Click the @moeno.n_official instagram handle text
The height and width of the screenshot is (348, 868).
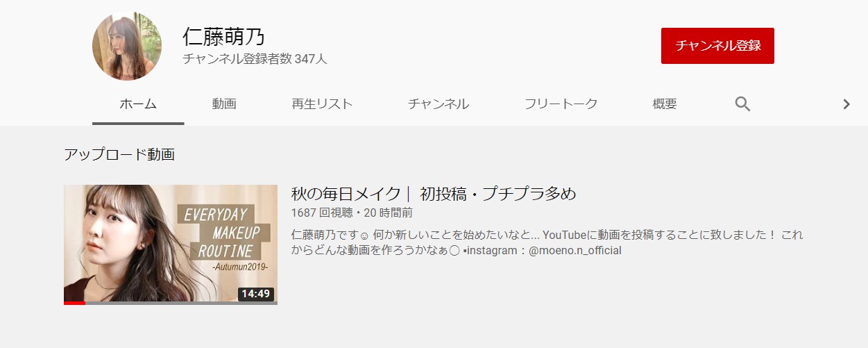click(x=575, y=250)
